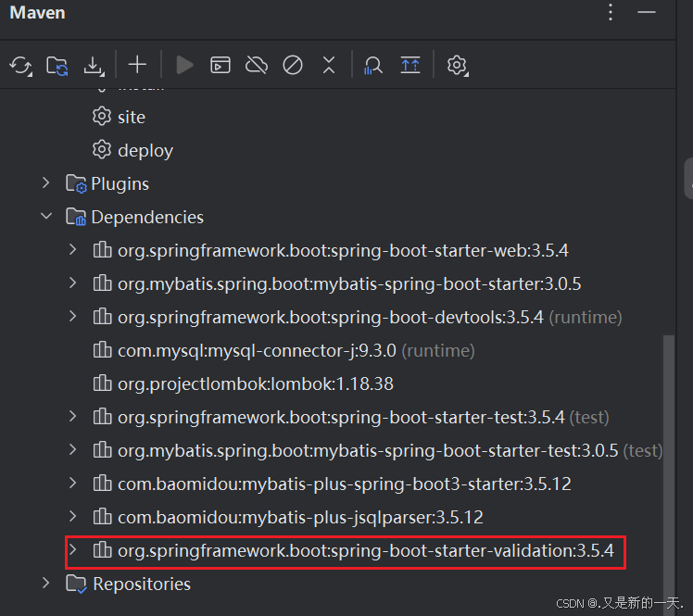Image resolution: width=693 pixels, height=616 pixels.
Task: Select Repositories label in tree
Action: (142, 585)
